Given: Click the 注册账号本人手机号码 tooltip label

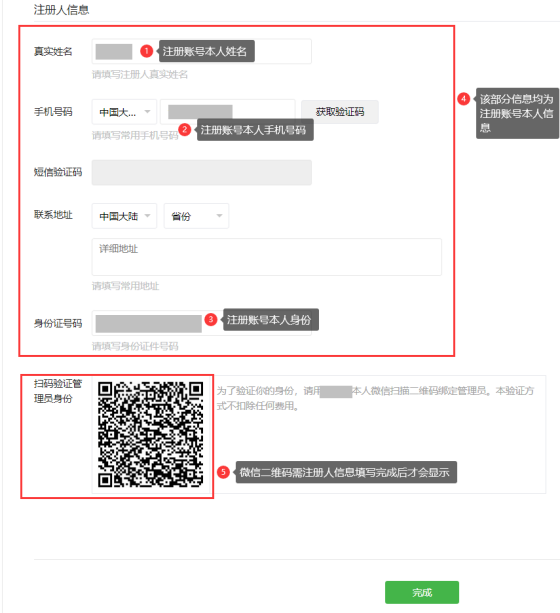Looking at the screenshot, I should [255, 130].
